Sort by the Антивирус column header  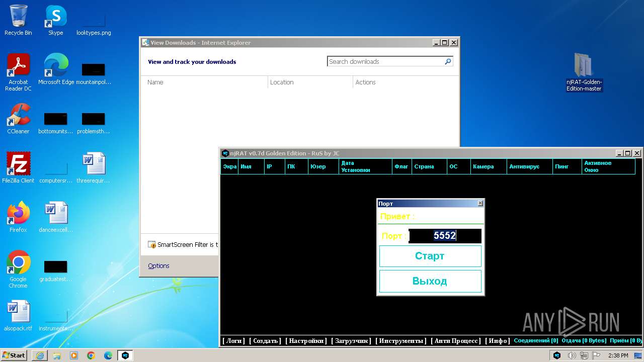click(x=530, y=166)
